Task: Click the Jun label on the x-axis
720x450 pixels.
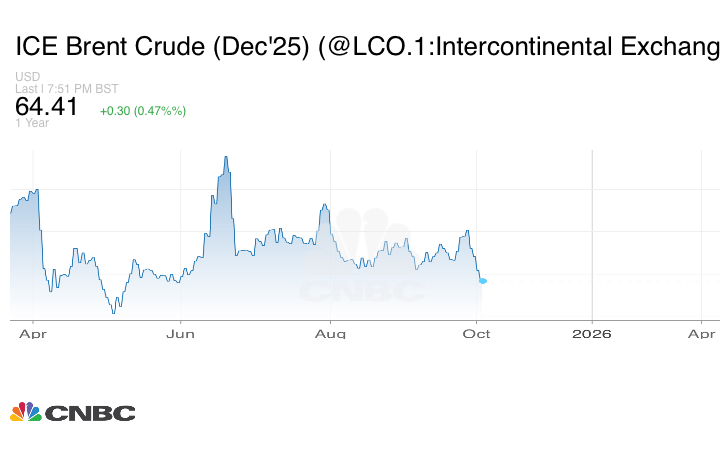Action: point(180,334)
